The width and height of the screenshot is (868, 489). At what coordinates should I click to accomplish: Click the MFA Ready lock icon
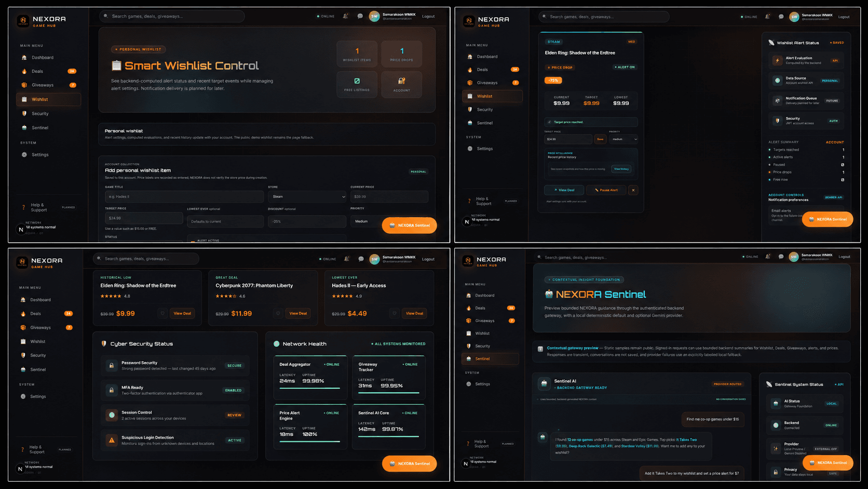[x=112, y=390]
